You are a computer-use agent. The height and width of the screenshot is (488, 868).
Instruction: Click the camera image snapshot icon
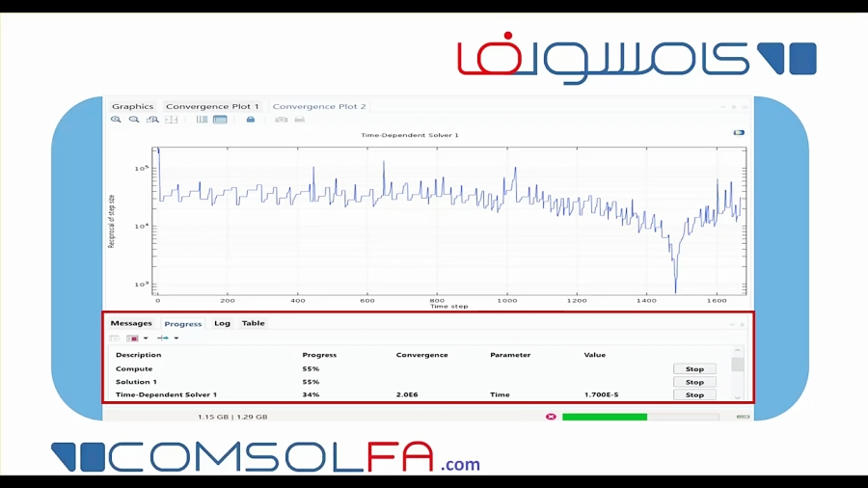(x=281, y=120)
